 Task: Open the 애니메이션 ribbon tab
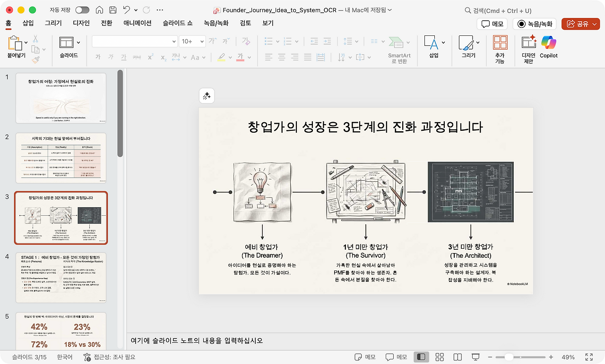click(137, 23)
